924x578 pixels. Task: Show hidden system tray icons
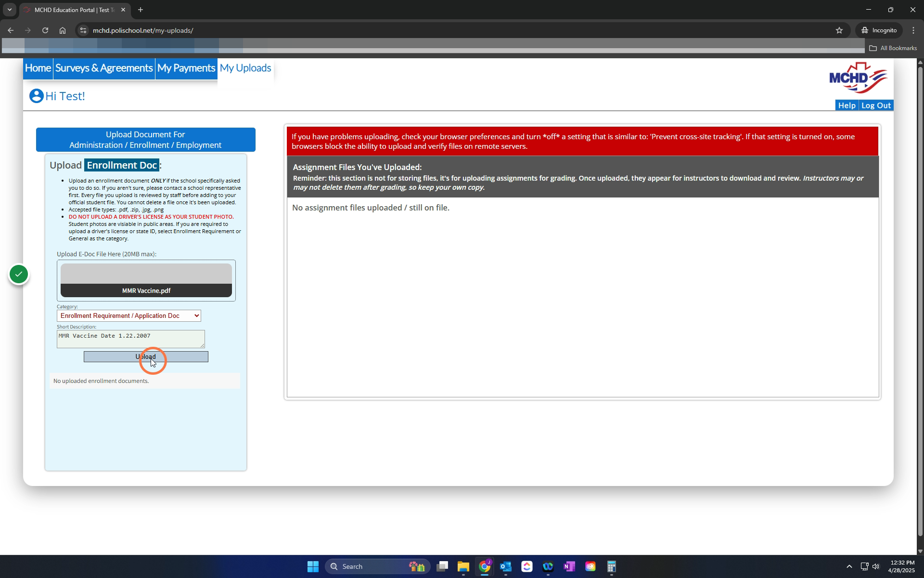(x=849, y=566)
